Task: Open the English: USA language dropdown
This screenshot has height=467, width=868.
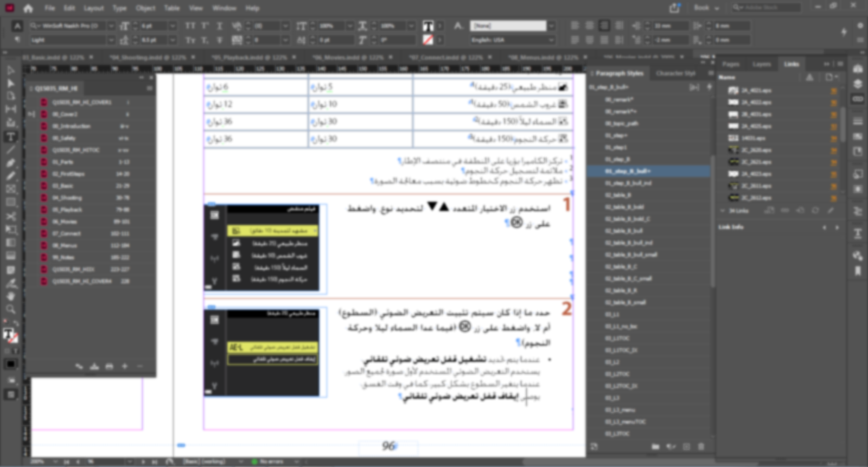Action: pyautogui.click(x=551, y=40)
